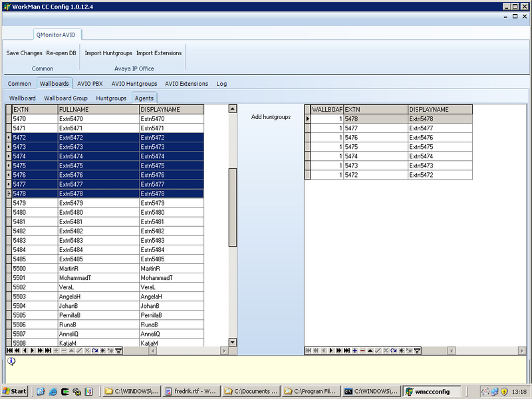Click the Start button on taskbar

[15, 392]
